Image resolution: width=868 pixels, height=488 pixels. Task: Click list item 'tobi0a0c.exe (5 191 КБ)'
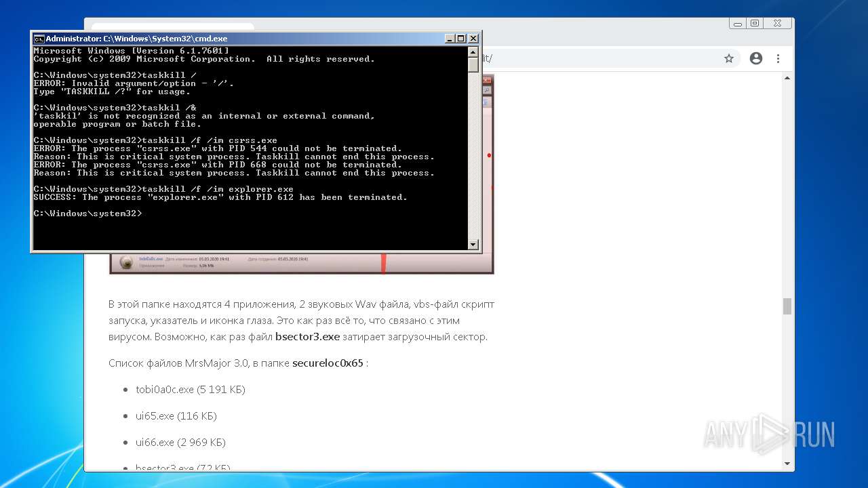191,390
